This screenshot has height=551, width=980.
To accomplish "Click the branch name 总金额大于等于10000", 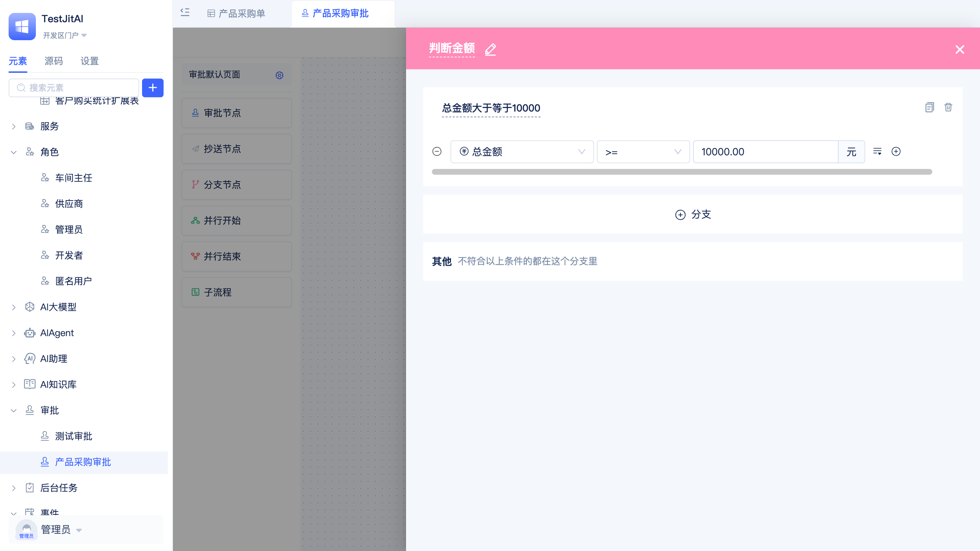I will pos(491,108).
